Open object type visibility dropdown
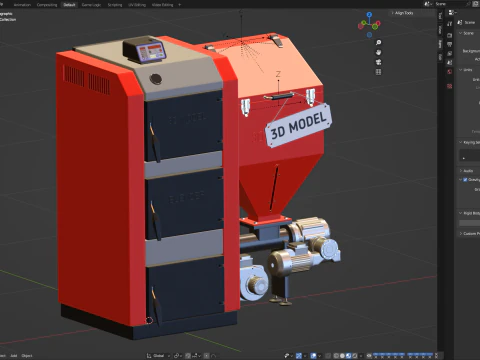 [x=288, y=356]
